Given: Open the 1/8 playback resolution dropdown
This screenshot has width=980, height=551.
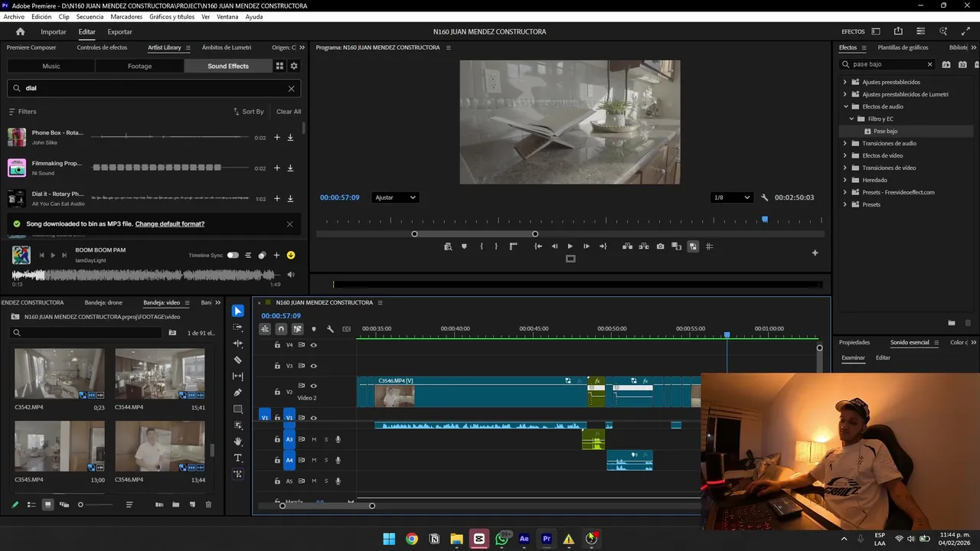Looking at the screenshot, I should point(731,197).
